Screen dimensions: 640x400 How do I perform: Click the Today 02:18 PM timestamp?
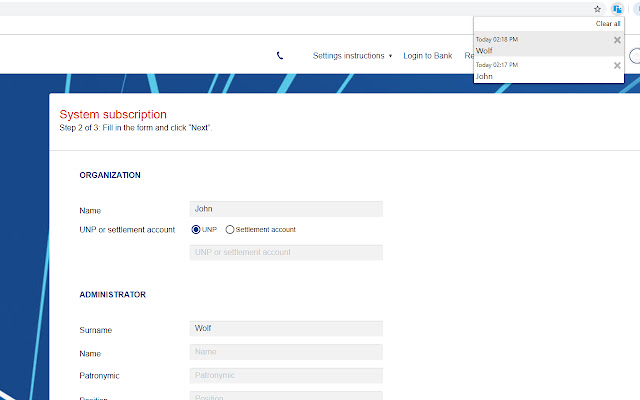tap(497, 40)
